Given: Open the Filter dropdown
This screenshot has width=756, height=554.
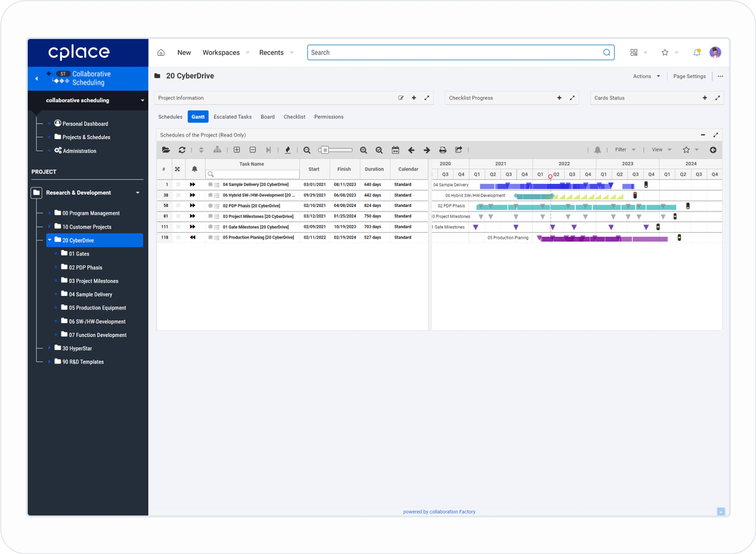Looking at the screenshot, I should click(625, 150).
